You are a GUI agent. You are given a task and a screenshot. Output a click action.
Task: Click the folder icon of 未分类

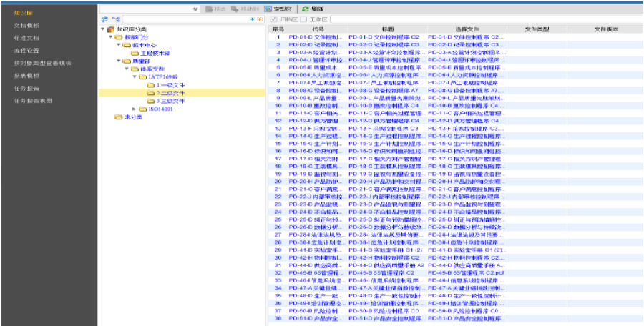(x=119, y=117)
